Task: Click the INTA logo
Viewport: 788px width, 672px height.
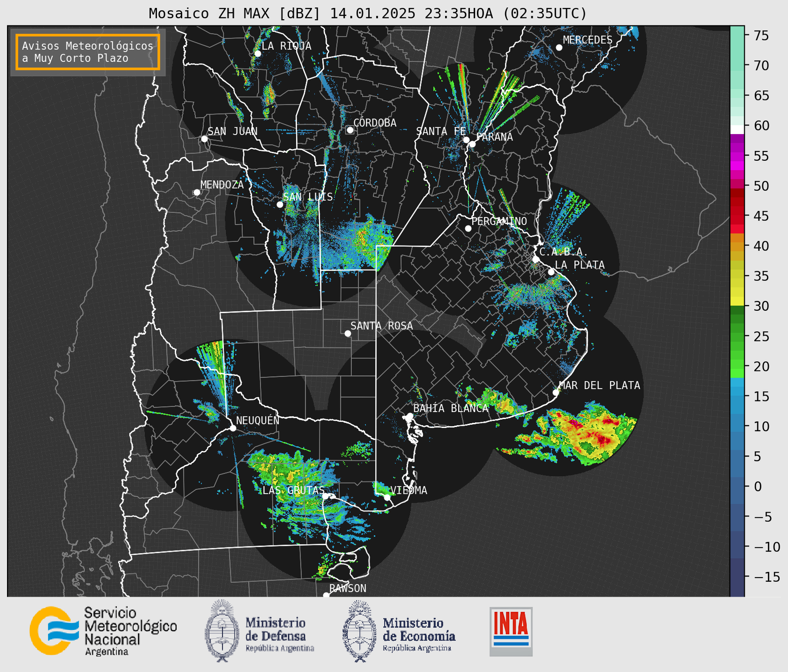Action: coord(511,631)
